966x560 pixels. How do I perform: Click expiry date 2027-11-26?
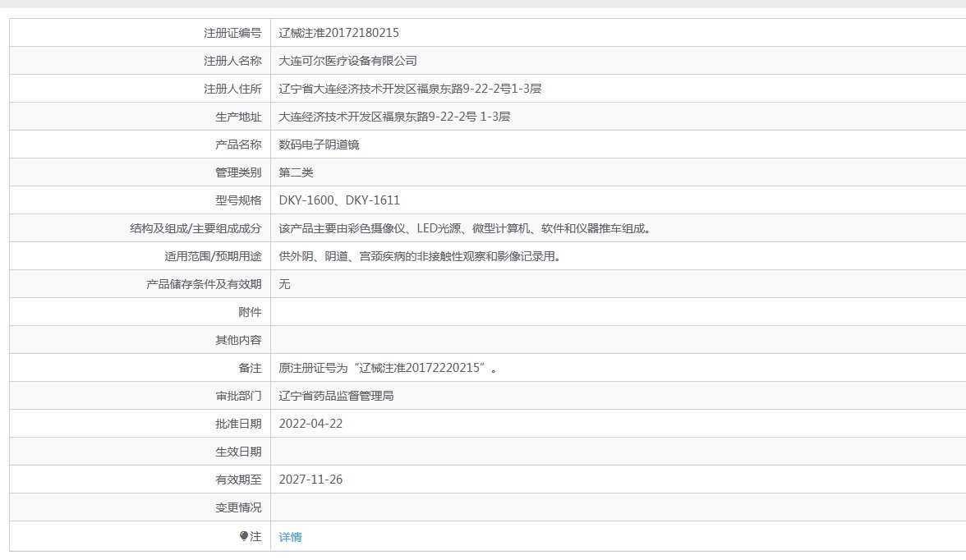[310, 480]
